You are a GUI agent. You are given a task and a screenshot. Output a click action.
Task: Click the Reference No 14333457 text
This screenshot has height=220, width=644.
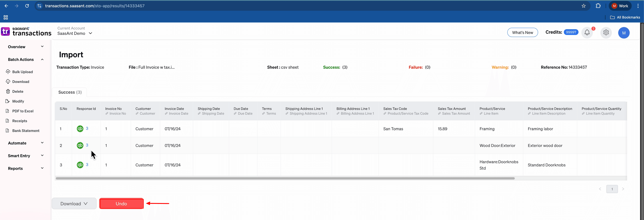[564, 67]
